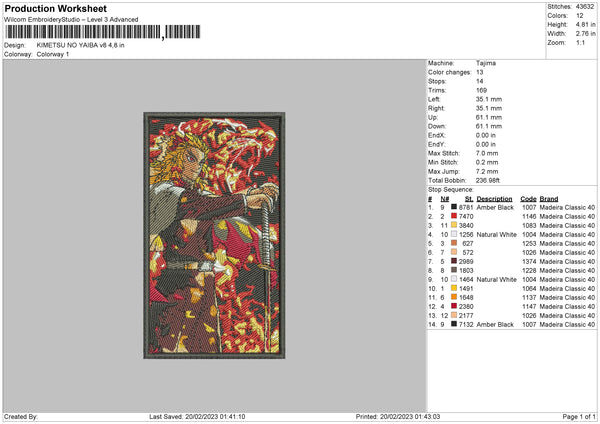Click the Production Worksheet title
The width and height of the screenshot is (600, 424).
tap(55, 8)
